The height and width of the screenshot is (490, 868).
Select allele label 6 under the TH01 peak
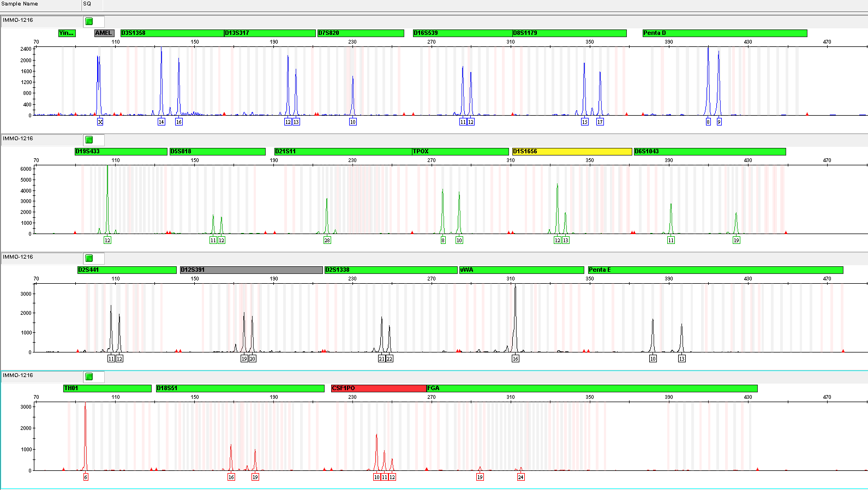[86, 477]
